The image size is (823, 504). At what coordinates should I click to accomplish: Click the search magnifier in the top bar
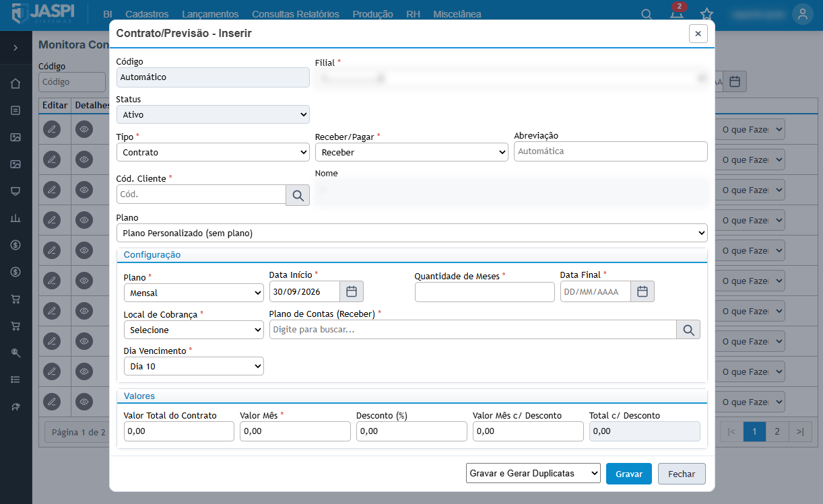pos(646,14)
